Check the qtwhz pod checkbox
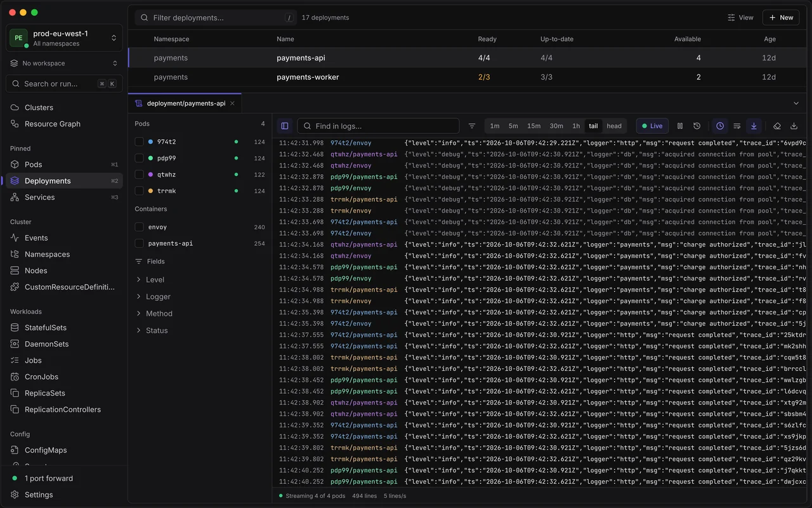 (140, 174)
